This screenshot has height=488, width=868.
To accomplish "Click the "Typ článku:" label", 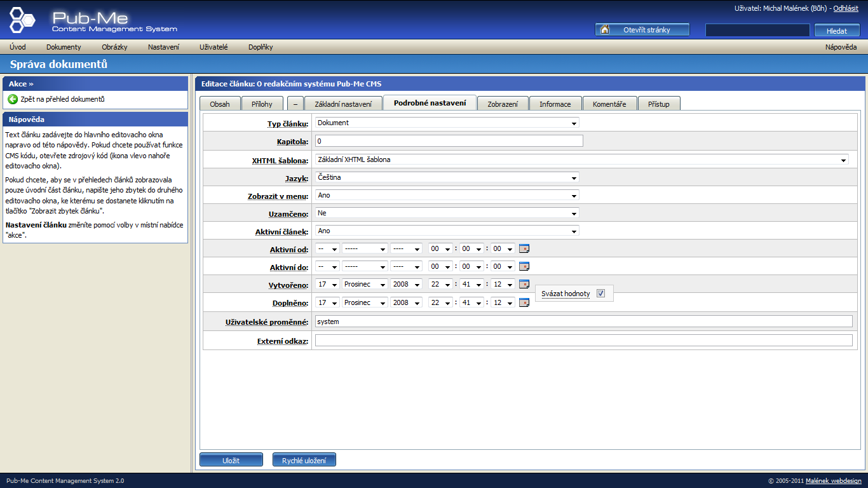I will click(288, 123).
